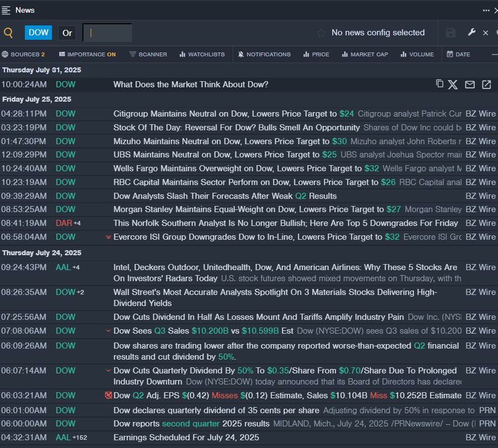Email the 'What Does the Market Think' story
The height and width of the screenshot is (448, 498).
click(x=470, y=85)
